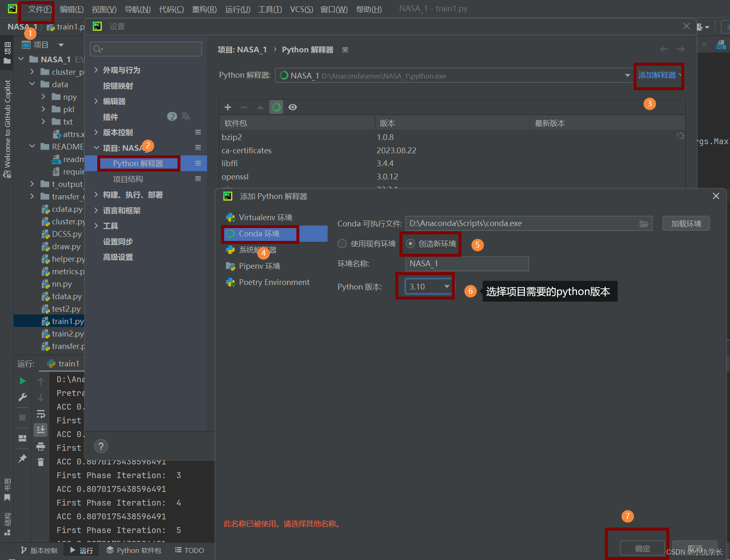This screenshot has height=560, width=730.
Task: Click the scroll to end icon
Action: click(41, 430)
